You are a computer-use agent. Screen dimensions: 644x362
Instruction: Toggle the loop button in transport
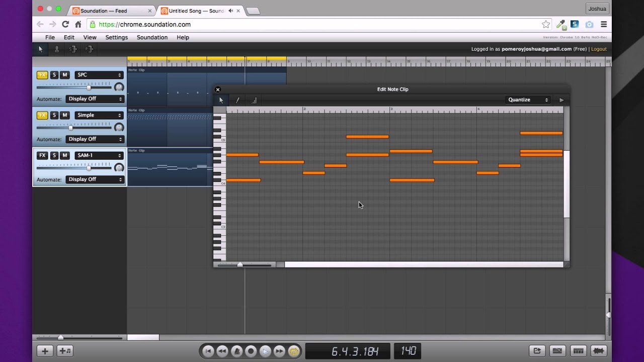294,351
